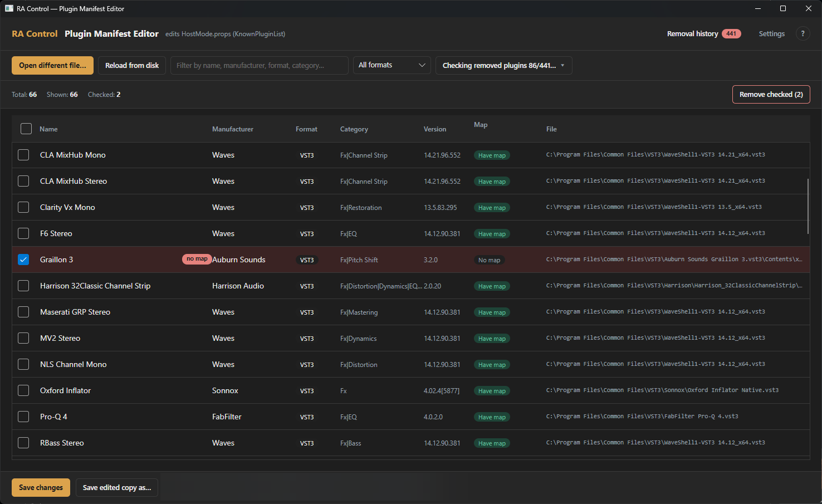Viewport: 822px width, 504px height.
Task: Sort by the Manufacturer column header
Action: 233,129
